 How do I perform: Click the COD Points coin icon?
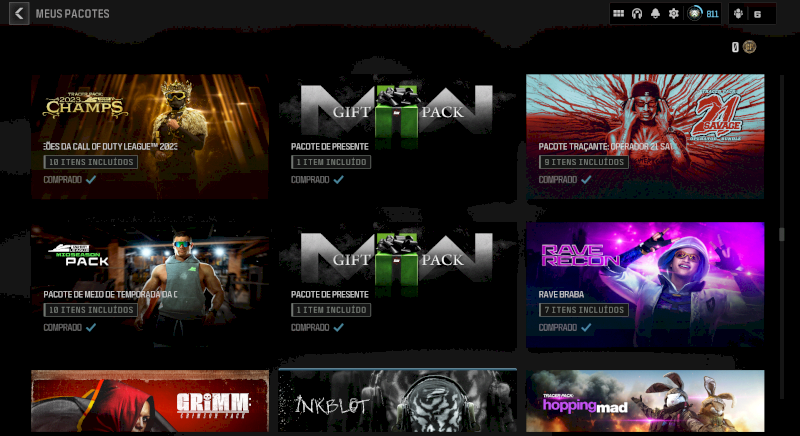749,47
